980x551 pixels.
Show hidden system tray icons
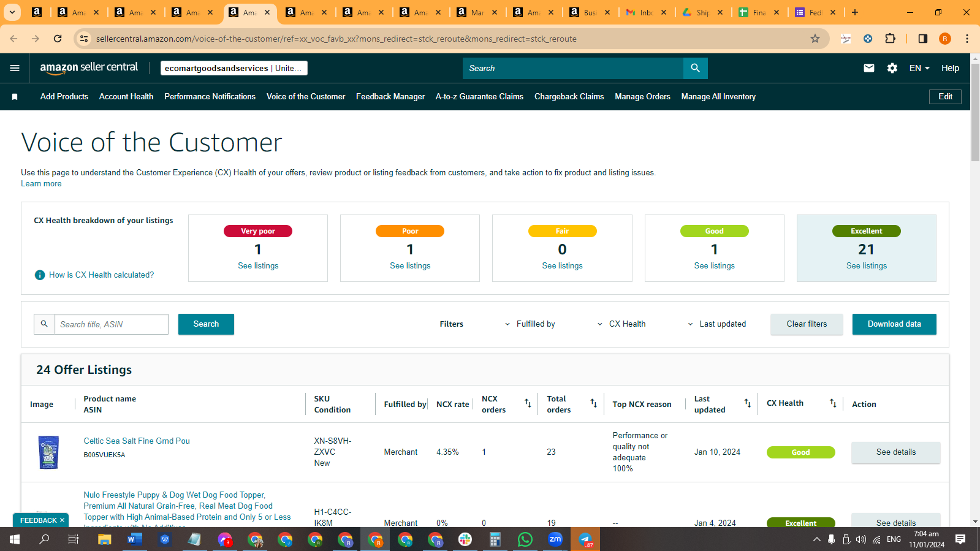816,539
